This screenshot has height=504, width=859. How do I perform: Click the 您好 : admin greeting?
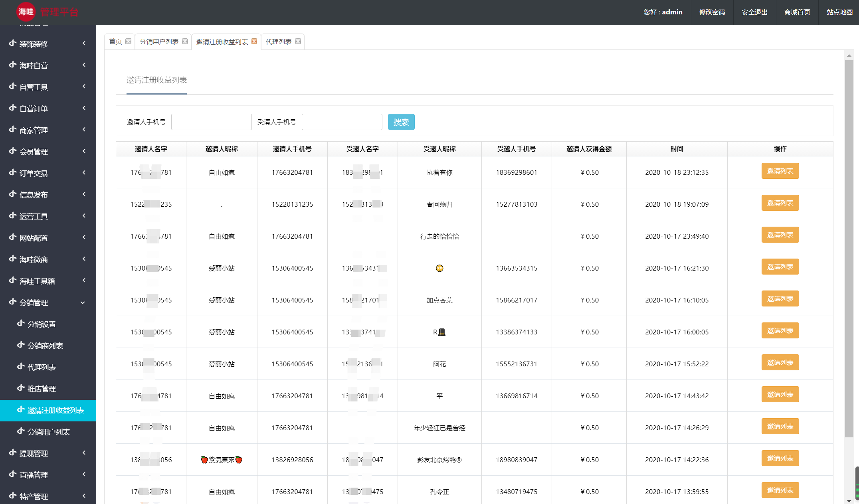663,12
